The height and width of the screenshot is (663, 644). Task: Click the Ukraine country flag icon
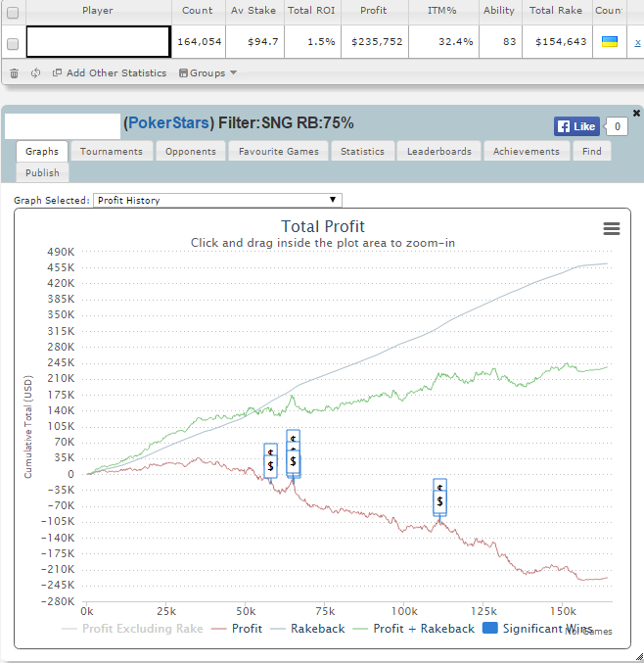pyautogui.click(x=610, y=41)
